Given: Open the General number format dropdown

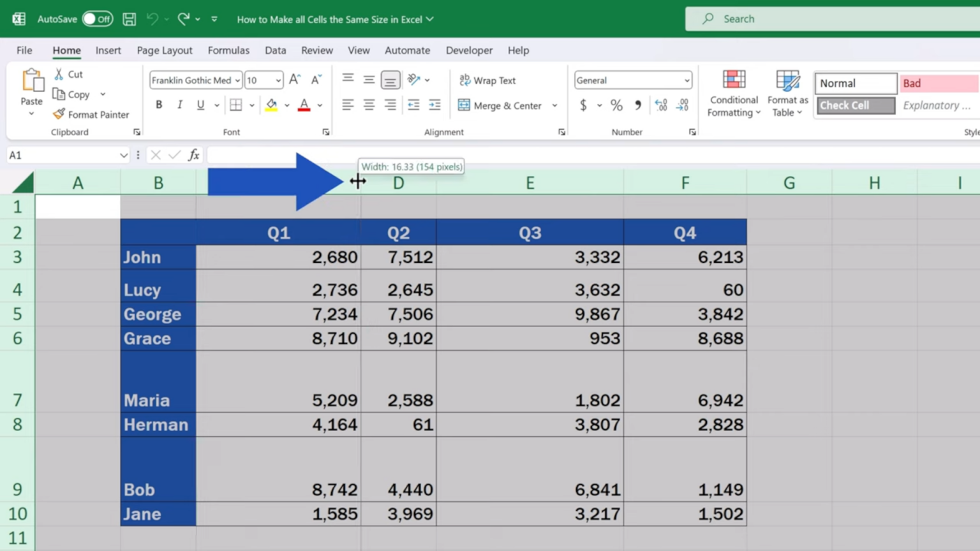Looking at the screenshot, I should [x=632, y=80].
